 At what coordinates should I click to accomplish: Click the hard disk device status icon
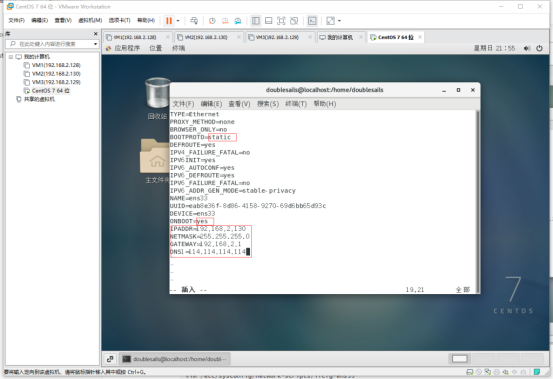pyautogui.click(x=469, y=372)
